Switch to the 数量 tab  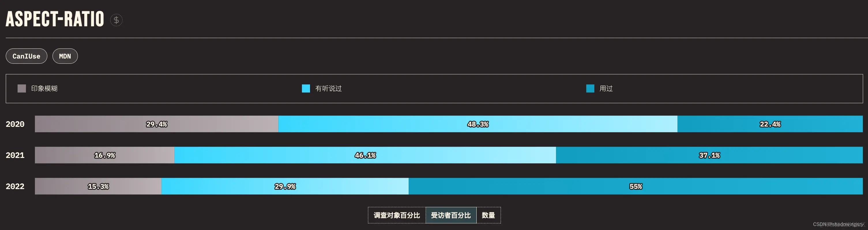[488, 215]
